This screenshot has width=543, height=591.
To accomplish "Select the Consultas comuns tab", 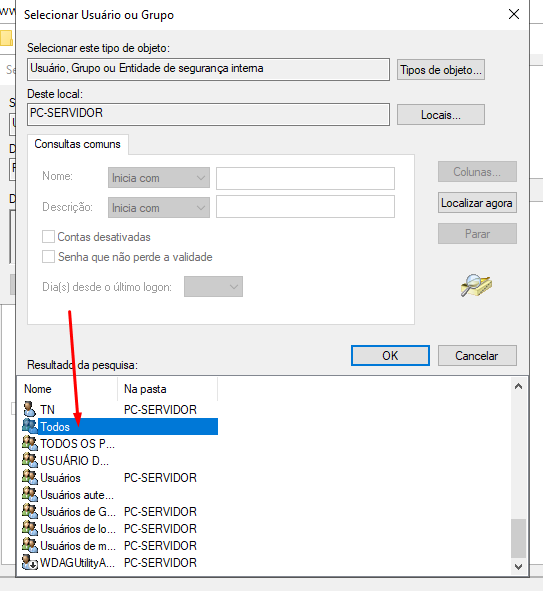I will coord(78,144).
